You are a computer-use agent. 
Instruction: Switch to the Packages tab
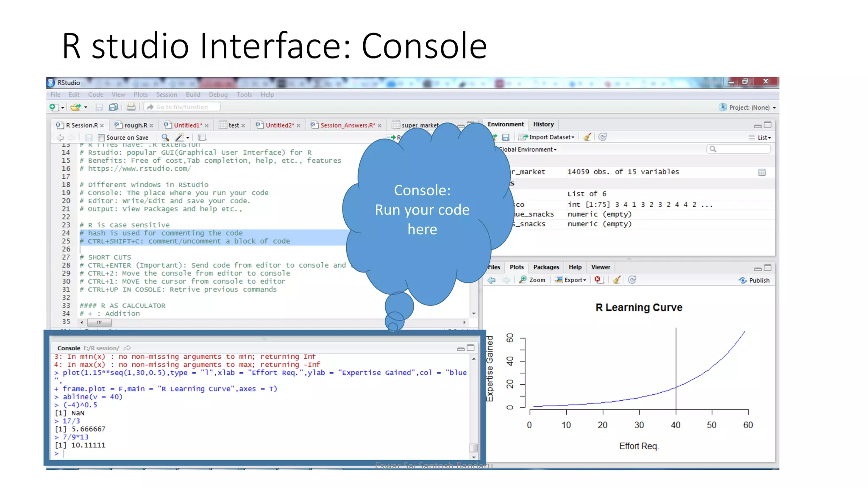point(546,267)
